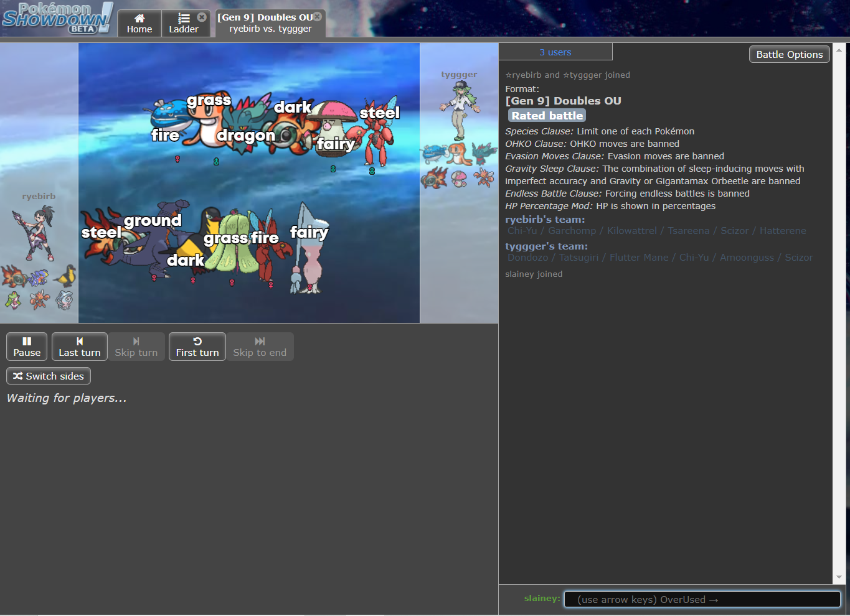850x616 pixels.
Task: Select ryebirb's Garchomp team icon
Action: (39, 277)
